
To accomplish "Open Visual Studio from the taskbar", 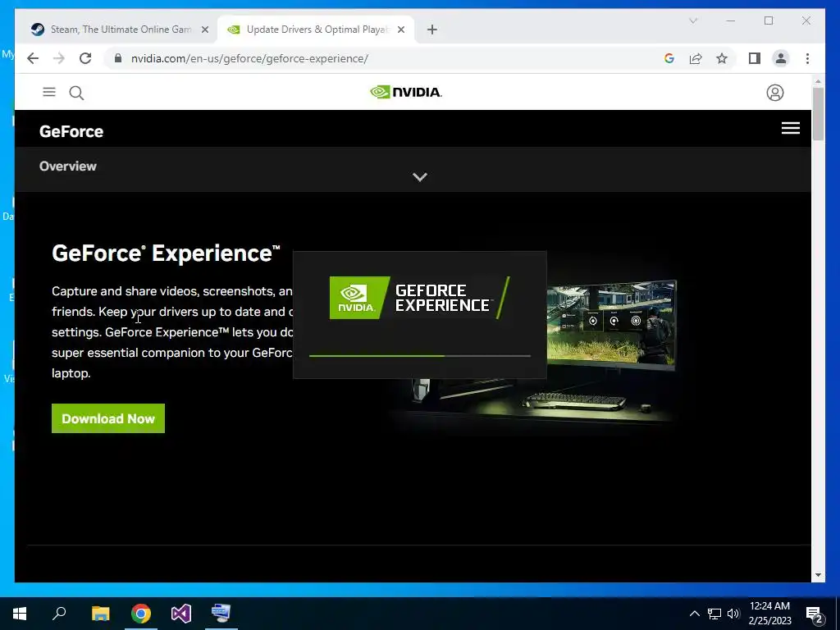I will click(x=181, y=614).
